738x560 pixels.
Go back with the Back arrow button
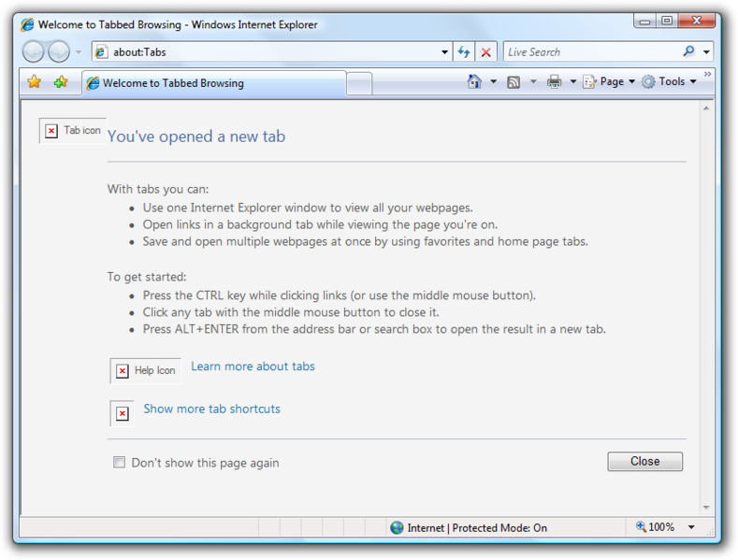tap(34, 51)
